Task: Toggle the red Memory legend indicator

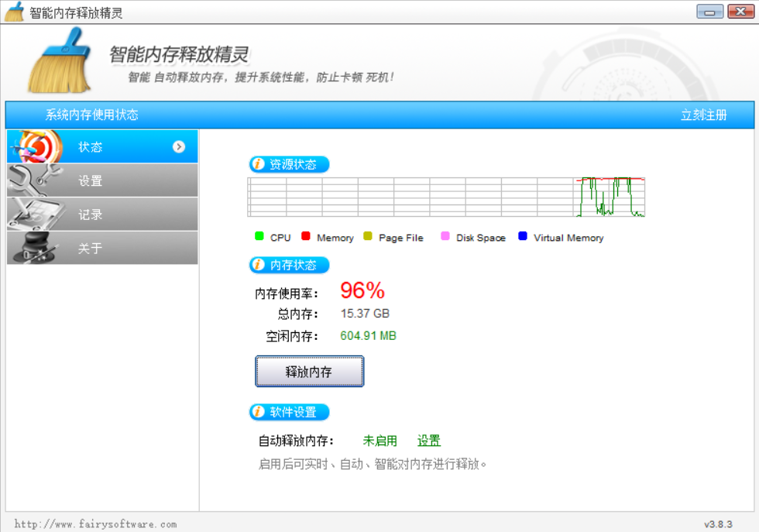Action: point(304,238)
